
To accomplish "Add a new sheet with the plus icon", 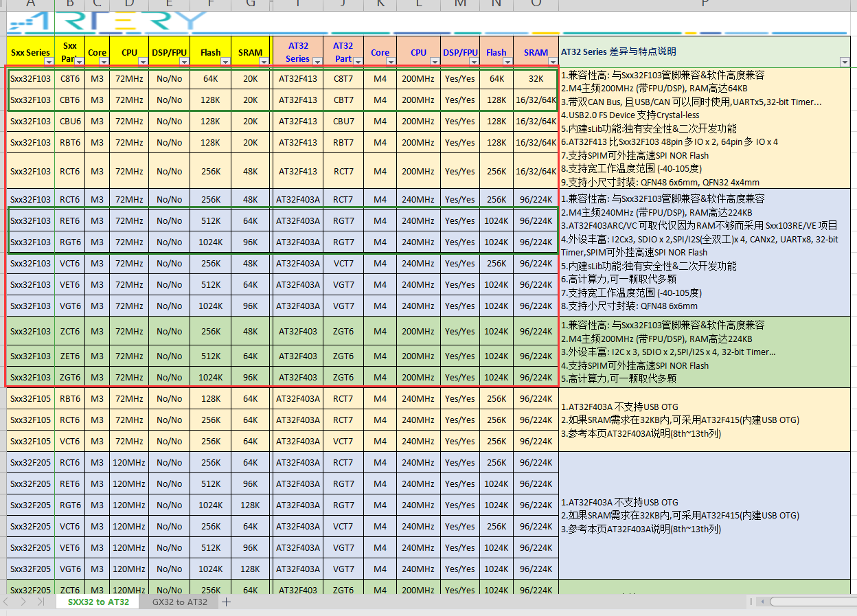I will coord(226,602).
